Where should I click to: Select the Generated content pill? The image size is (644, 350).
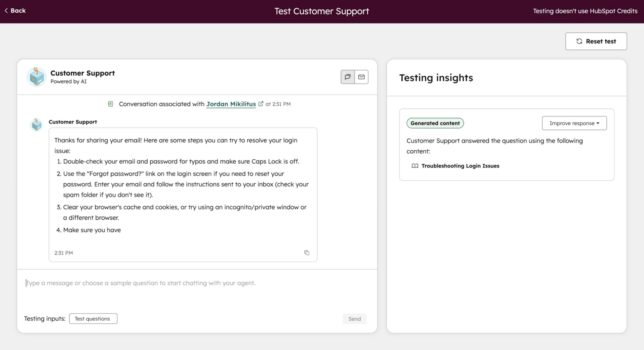click(435, 123)
